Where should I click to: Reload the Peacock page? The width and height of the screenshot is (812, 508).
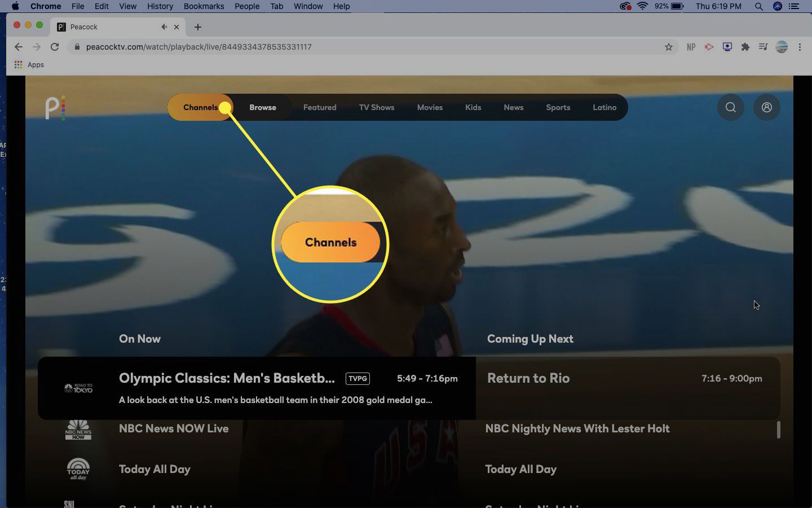point(55,47)
